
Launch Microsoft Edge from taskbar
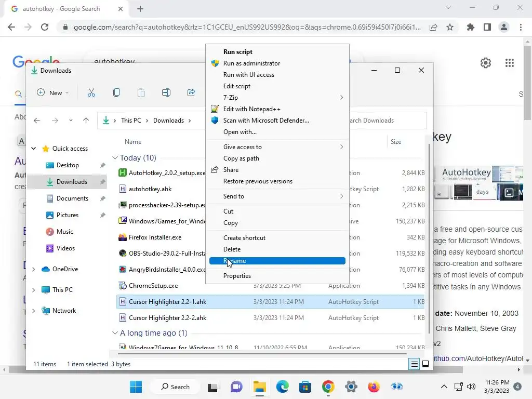tap(282, 387)
